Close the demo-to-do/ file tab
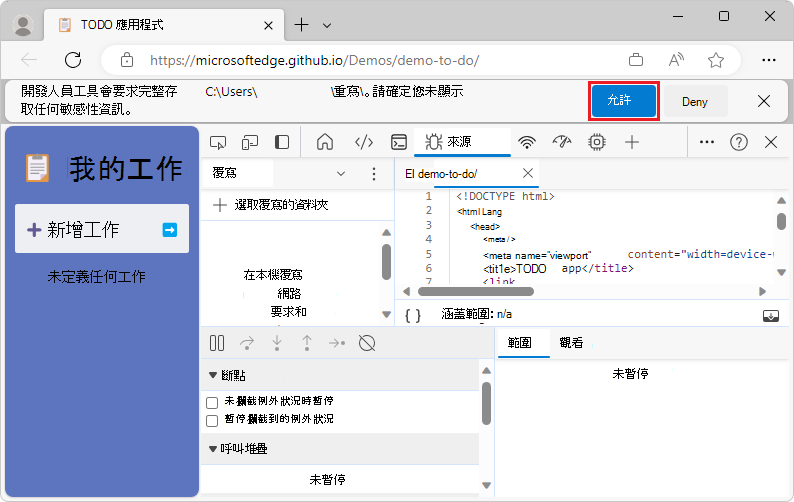The width and height of the screenshot is (794, 502). [528, 173]
